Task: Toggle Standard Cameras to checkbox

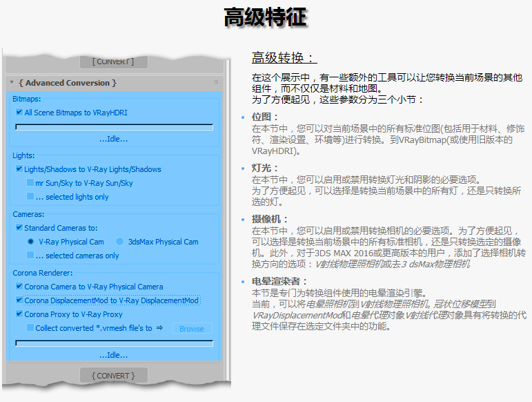Action: tap(19, 227)
